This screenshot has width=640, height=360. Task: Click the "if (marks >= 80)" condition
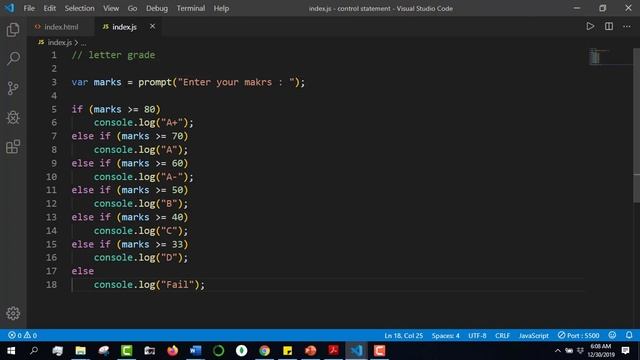[116, 109]
